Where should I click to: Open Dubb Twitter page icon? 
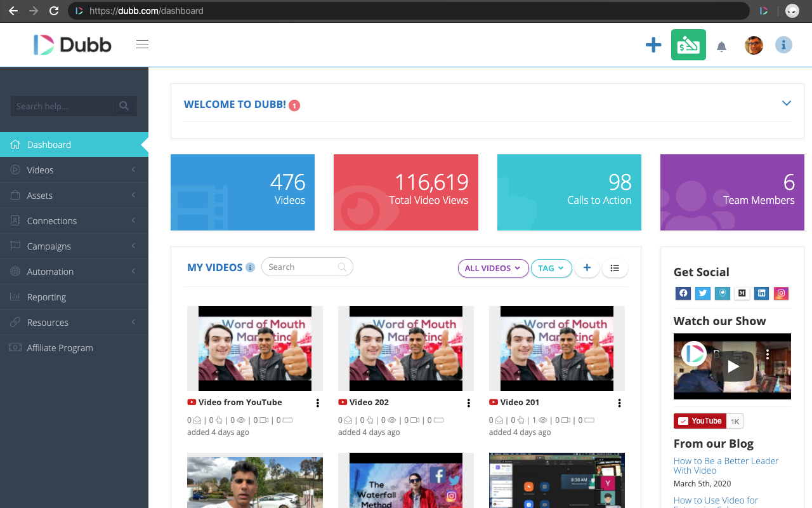pyautogui.click(x=702, y=293)
